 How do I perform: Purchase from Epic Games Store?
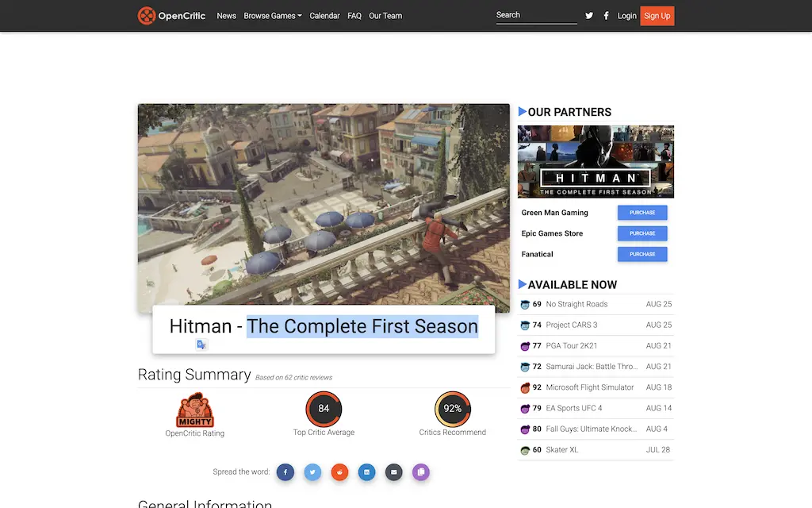(x=642, y=233)
